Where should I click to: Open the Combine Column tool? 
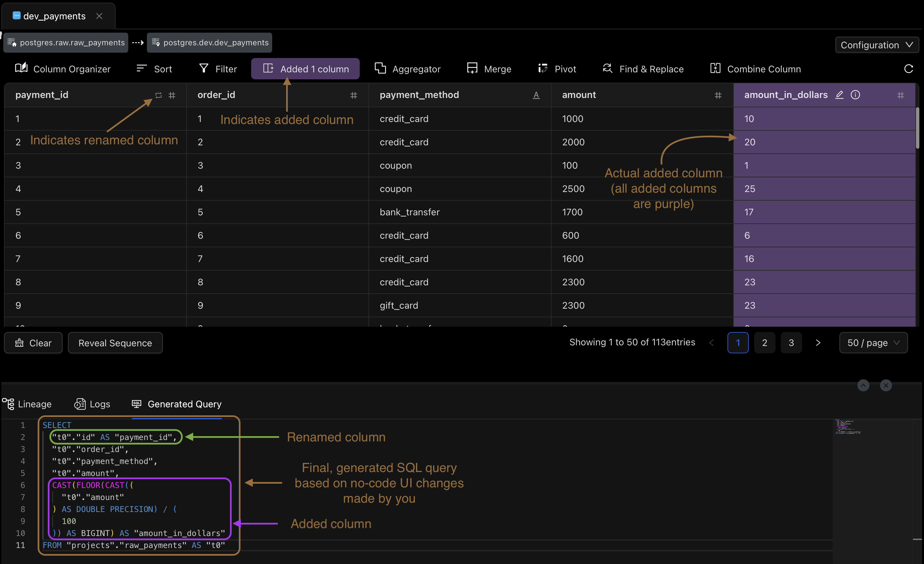coord(756,69)
